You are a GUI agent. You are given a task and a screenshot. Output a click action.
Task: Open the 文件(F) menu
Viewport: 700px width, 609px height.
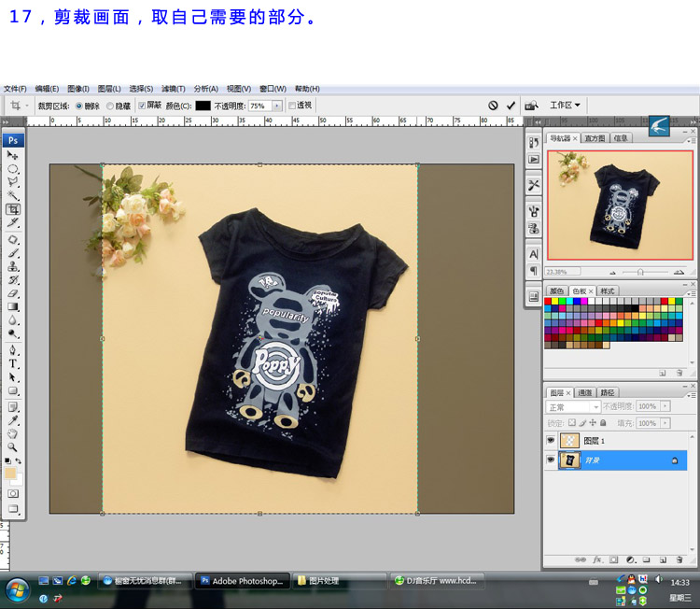[x=15, y=89]
